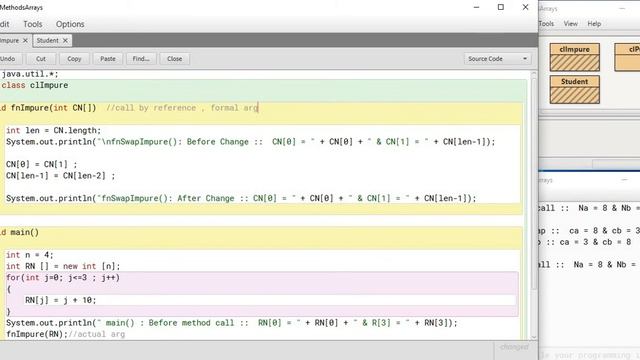Close the Student tab

[65, 40]
